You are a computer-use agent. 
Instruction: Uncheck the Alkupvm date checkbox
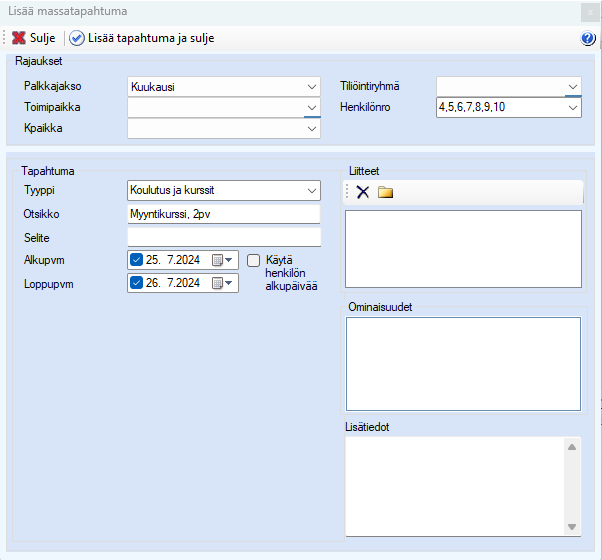[x=138, y=261]
